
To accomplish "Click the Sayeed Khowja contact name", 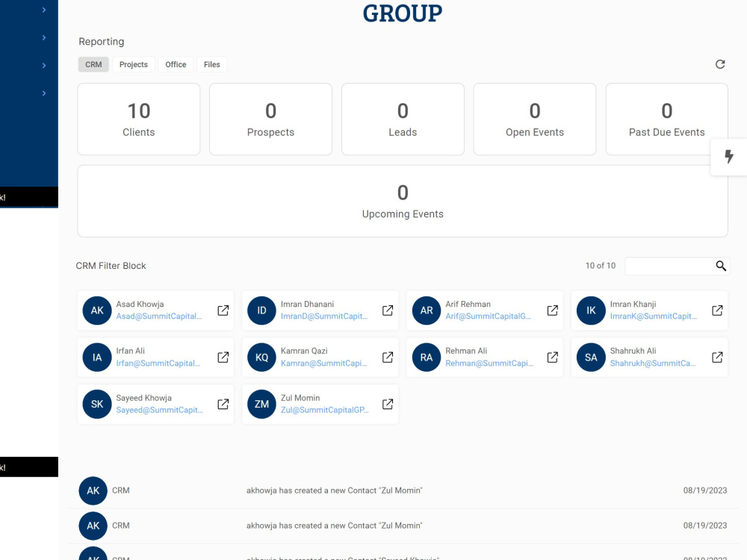I will (x=144, y=398).
